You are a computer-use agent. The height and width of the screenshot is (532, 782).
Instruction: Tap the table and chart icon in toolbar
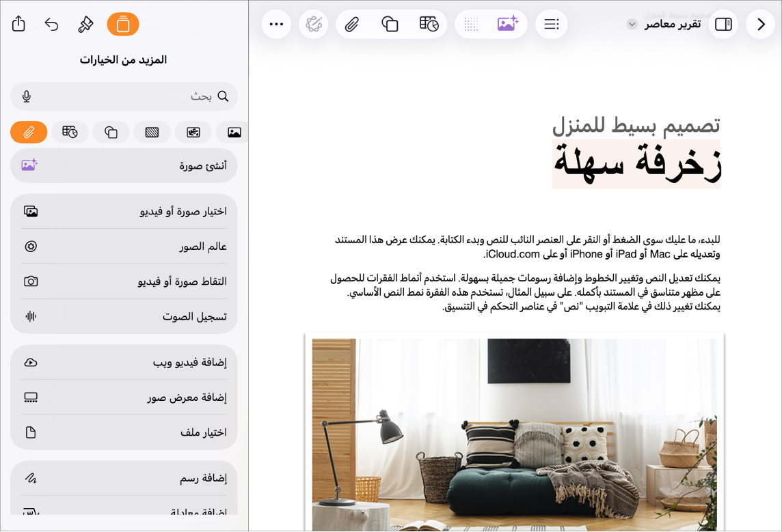point(429,24)
